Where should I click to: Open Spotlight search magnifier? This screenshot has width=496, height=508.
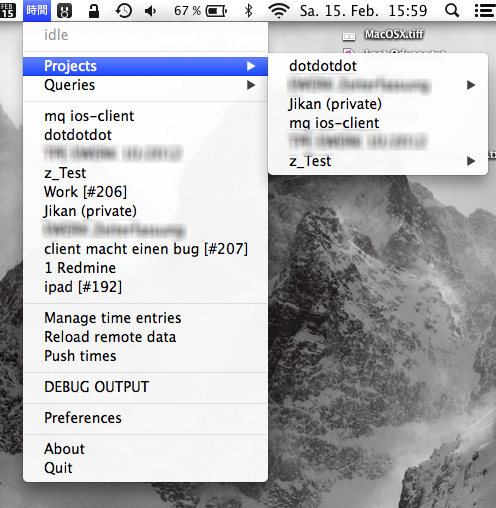click(x=452, y=11)
